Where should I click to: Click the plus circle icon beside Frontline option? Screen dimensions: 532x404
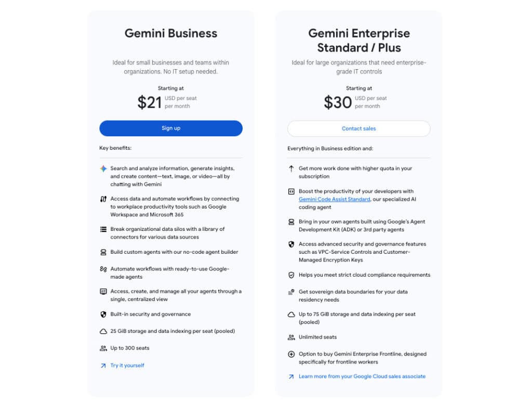[x=291, y=355]
